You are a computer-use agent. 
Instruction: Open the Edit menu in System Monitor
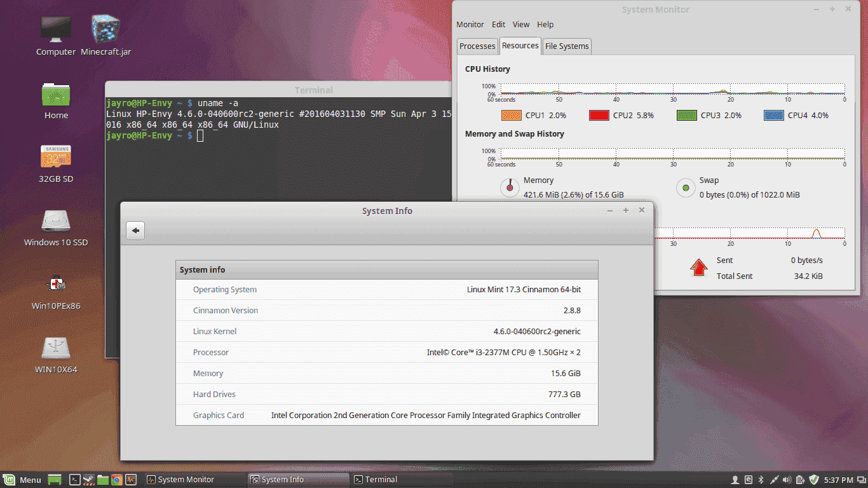[499, 25]
